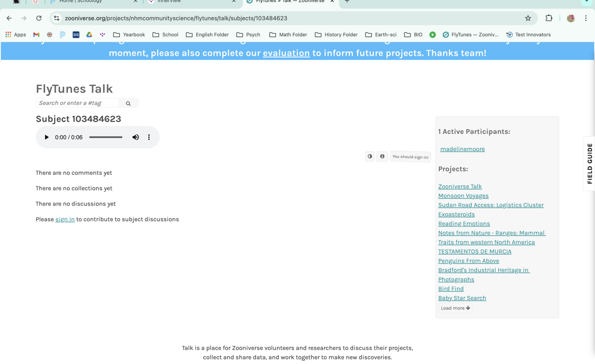Open the Pandora 'P' bookmark icon
Viewport: 595px width, 364px height.
tap(63, 34)
